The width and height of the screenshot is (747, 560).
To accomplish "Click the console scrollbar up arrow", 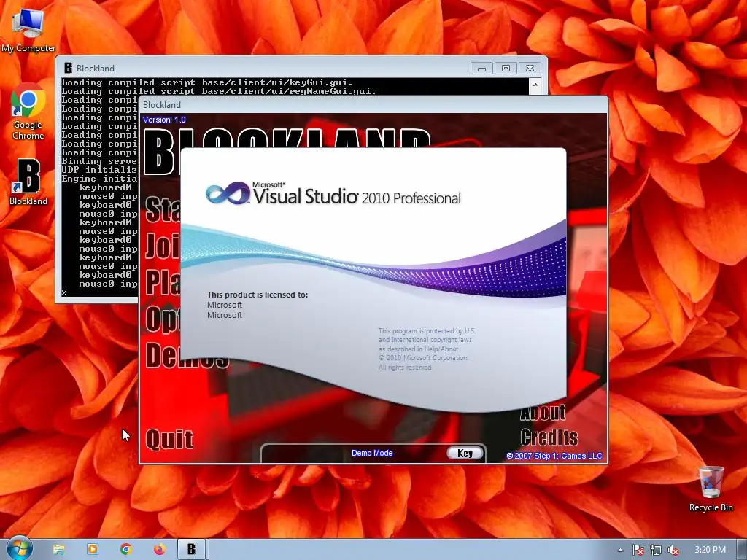I will [x=535, y=85].
